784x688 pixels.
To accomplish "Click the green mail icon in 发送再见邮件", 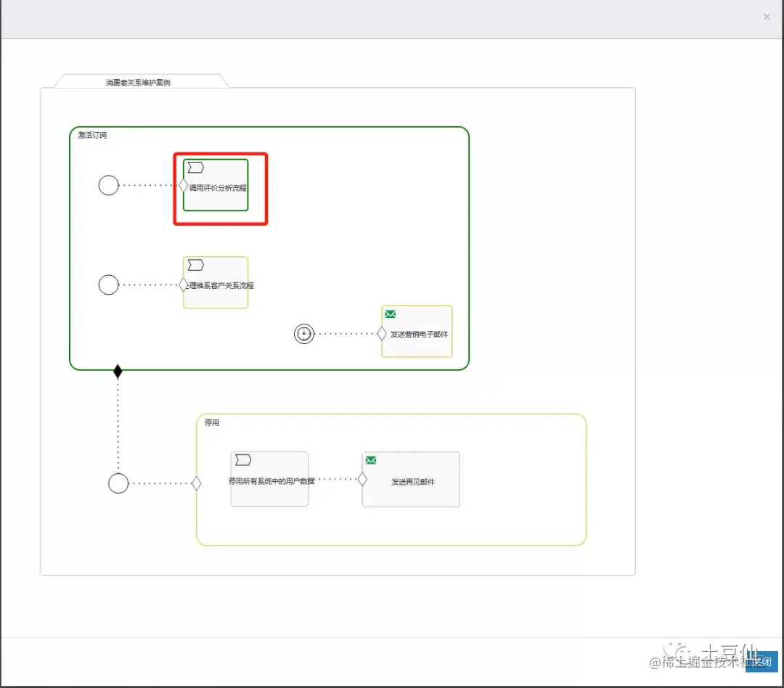I will pos(371,460).
